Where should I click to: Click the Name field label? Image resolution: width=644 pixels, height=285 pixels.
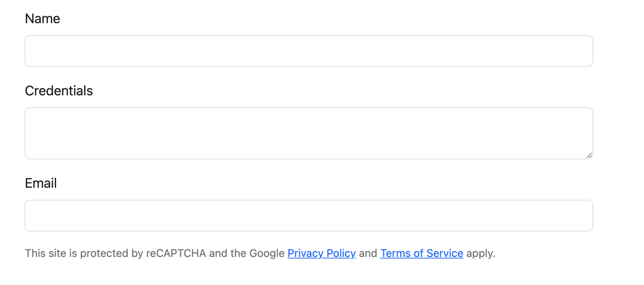click(x=42, y=18)
